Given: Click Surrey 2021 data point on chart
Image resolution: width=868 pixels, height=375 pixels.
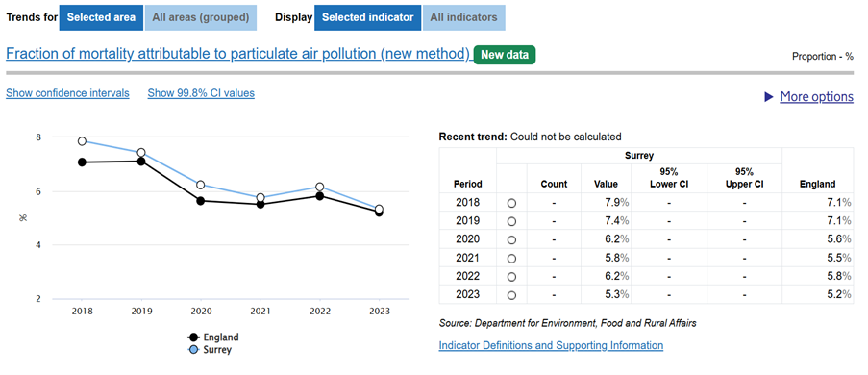Looking at the screenshot, I should [x=260, y=197].
